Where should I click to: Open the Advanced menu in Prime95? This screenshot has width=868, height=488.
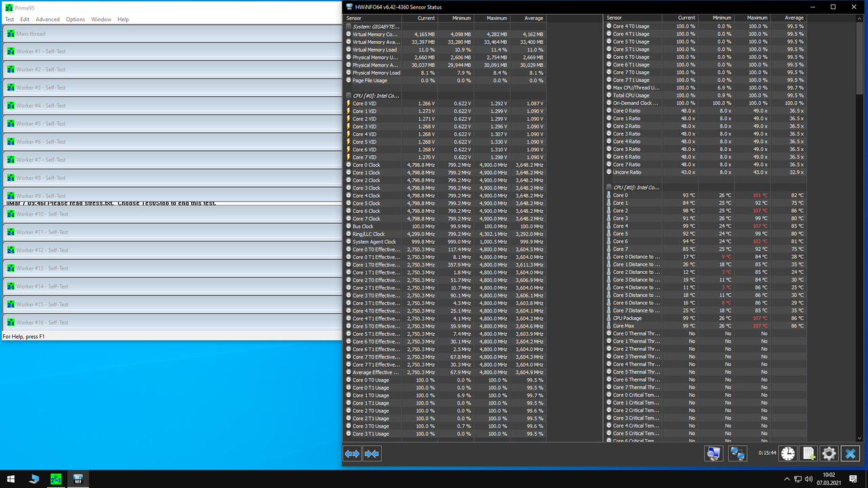coord(47,20)
